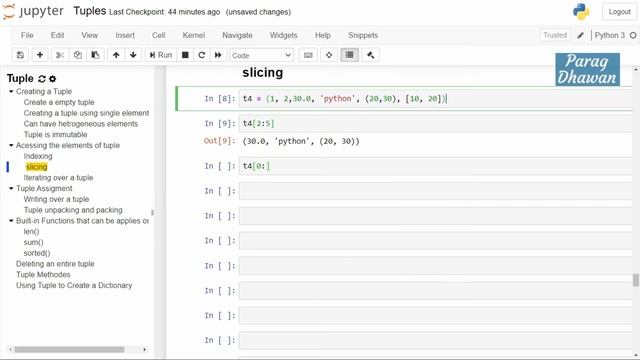Copy selected cells icon
640x360 pixels.
point(78,55)
